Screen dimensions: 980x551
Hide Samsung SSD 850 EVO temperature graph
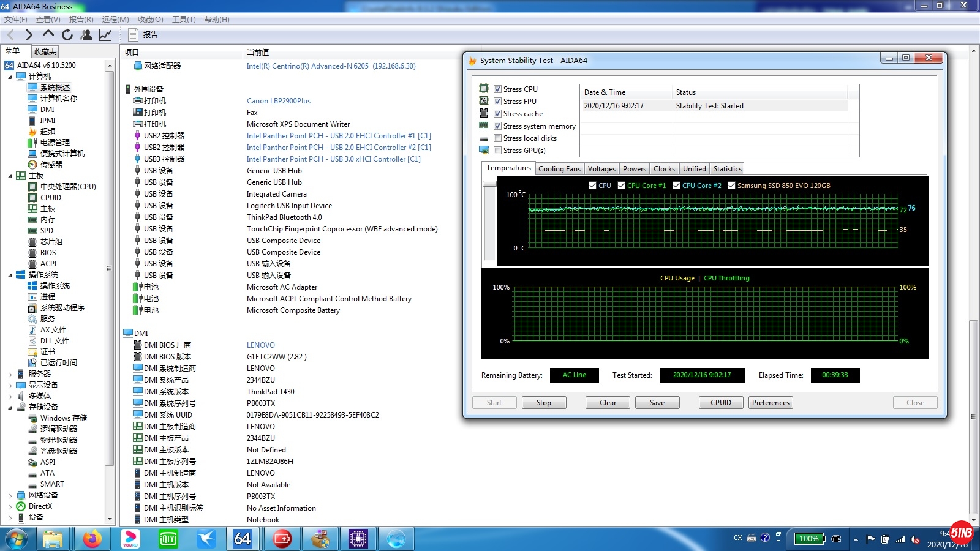731,186
